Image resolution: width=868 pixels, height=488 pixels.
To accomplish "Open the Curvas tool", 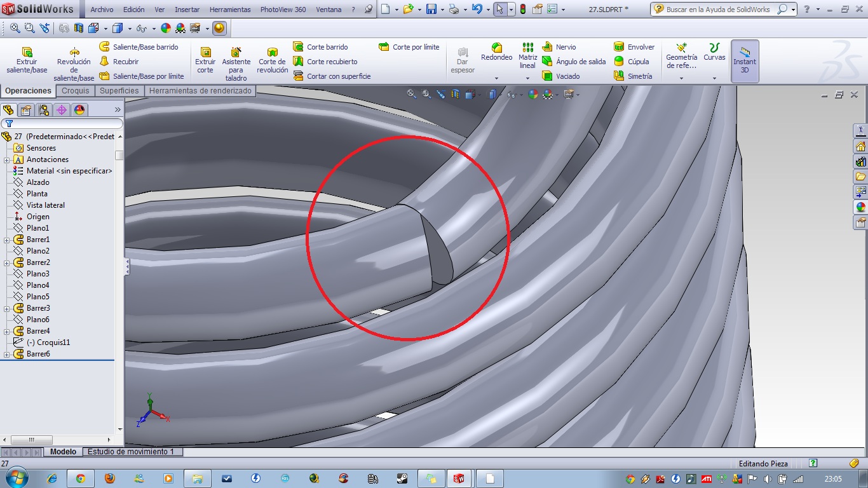I will 714,53.
